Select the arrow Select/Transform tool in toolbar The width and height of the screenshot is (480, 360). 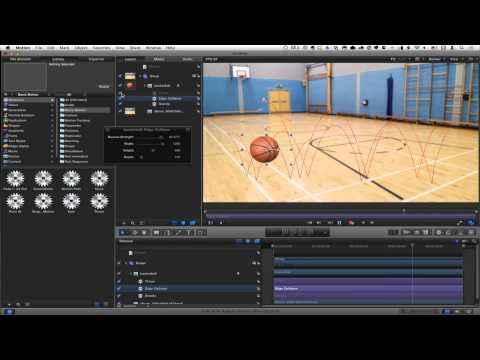coord(123,232)
